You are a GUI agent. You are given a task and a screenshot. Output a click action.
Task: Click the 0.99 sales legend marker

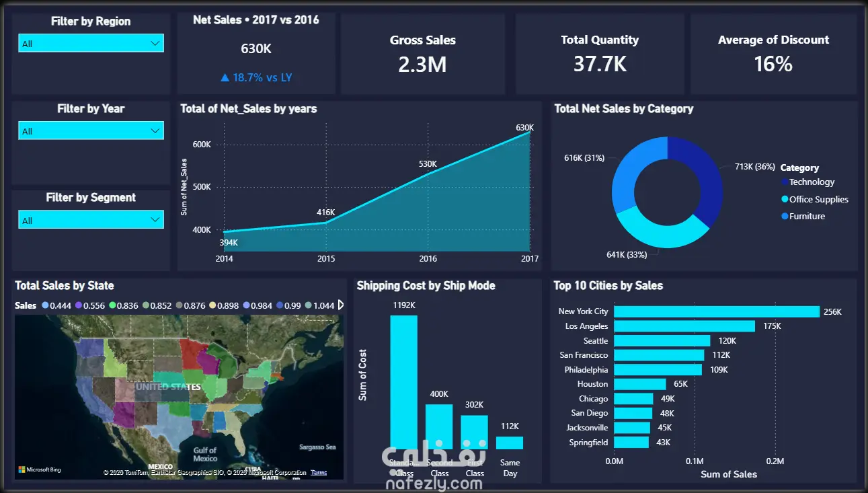coord(279,305)
